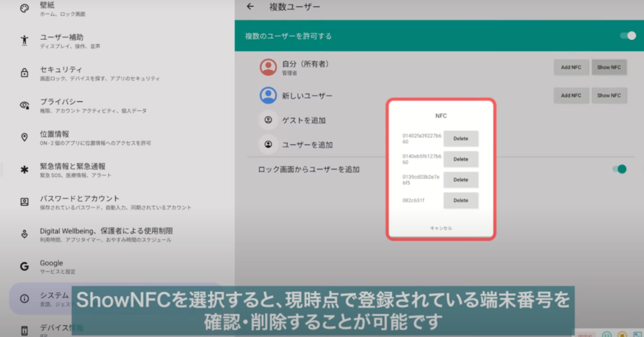Viewport: 644px width, 337px height.
Task: Click the red owner avatar icon
Action: 268,67
